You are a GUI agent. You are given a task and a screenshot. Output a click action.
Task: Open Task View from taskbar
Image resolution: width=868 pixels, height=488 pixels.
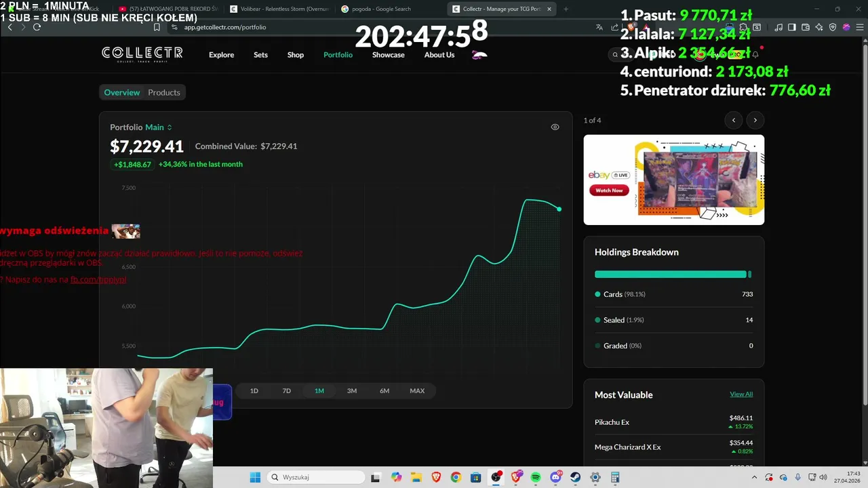[376, 477]
